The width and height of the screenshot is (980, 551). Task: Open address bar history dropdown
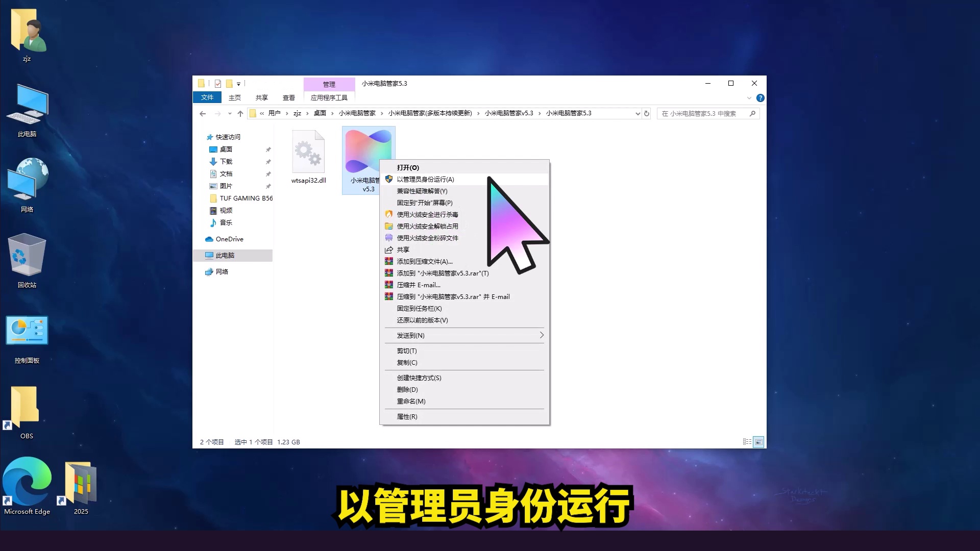tap(638, 114)
